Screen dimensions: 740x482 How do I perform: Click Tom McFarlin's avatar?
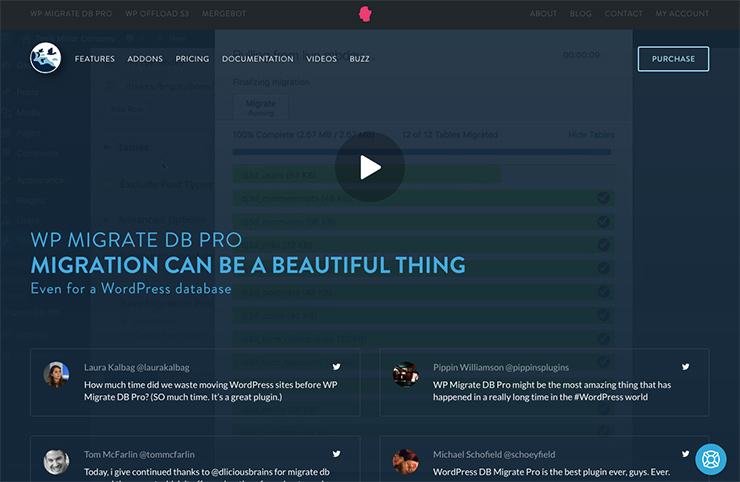[57, 462]
